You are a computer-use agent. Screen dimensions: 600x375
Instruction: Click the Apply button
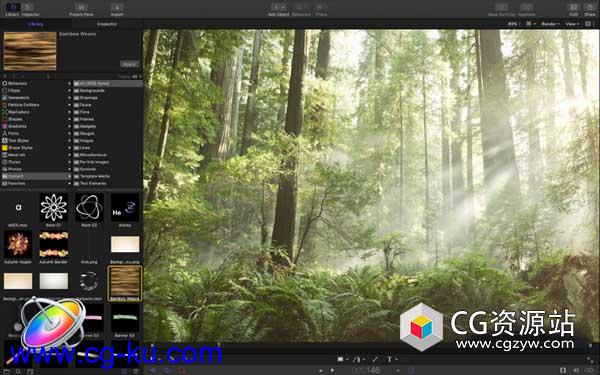click(x=130, y=64)
